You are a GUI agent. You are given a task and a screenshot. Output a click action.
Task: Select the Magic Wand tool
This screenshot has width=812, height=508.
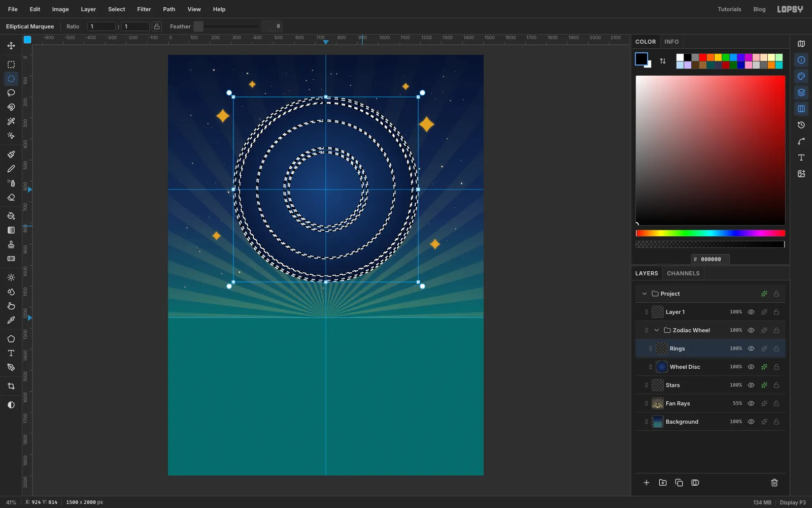(x=11, y=121)
